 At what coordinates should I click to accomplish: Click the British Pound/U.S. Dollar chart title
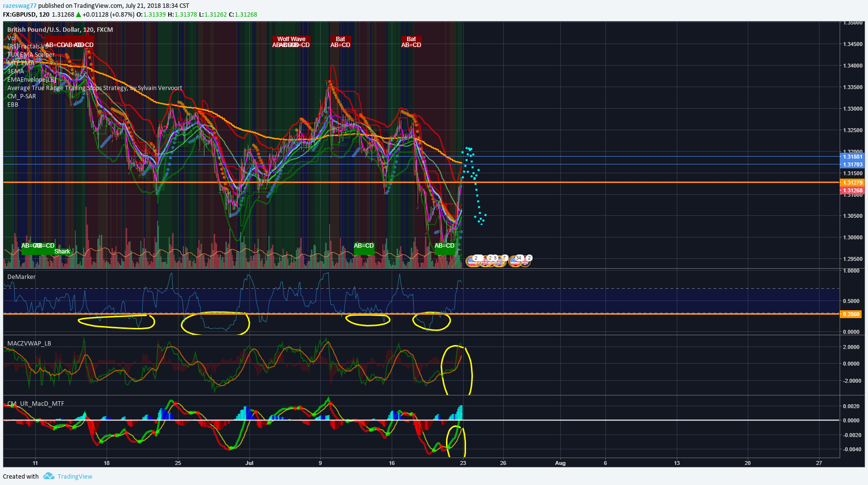pyautogui.click(x=60, y=29)
